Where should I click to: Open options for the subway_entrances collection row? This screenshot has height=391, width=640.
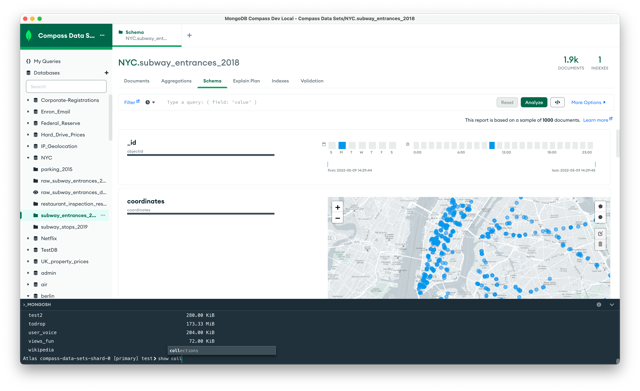coord(103,215)
